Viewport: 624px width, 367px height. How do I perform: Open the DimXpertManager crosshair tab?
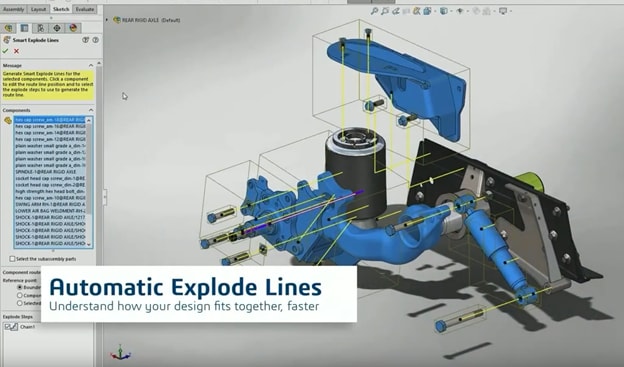57,28
